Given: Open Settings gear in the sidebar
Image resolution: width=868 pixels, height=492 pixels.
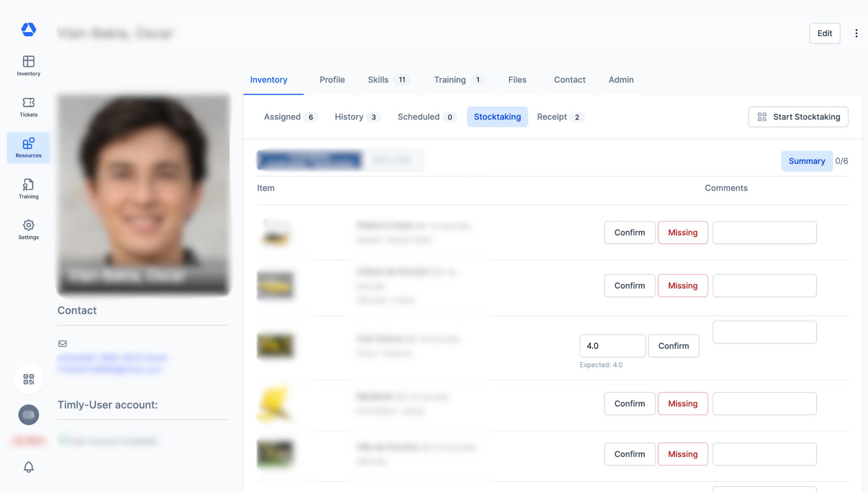Looking at the screenshot, I should coord(28,229).
